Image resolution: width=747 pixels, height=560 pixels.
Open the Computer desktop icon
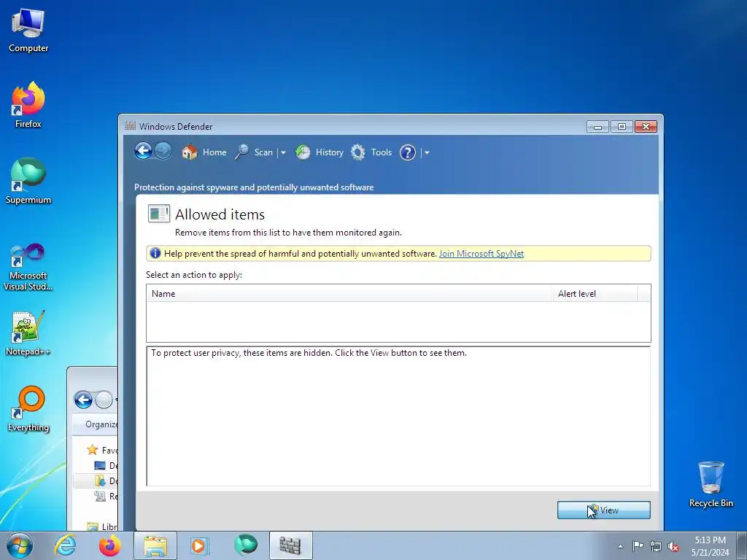[x=28, y=31]
